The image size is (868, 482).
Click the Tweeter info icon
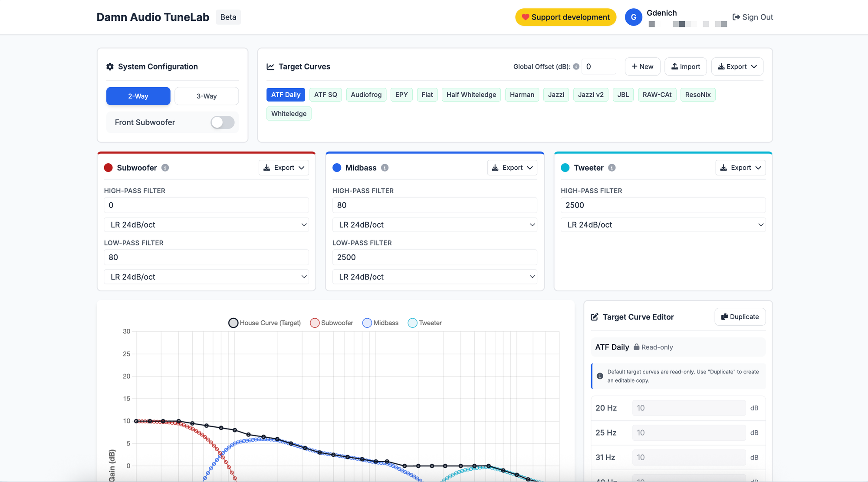(612, 168)
